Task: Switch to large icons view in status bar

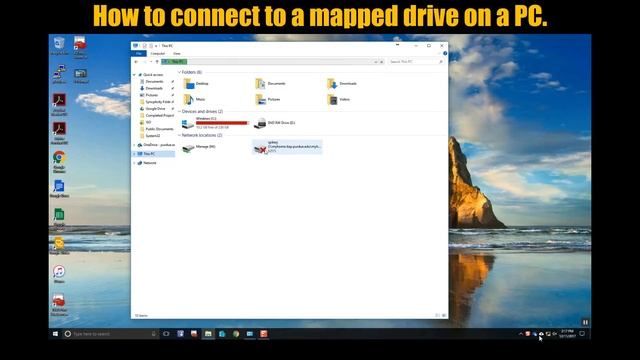Action: [x=444, y=316]
